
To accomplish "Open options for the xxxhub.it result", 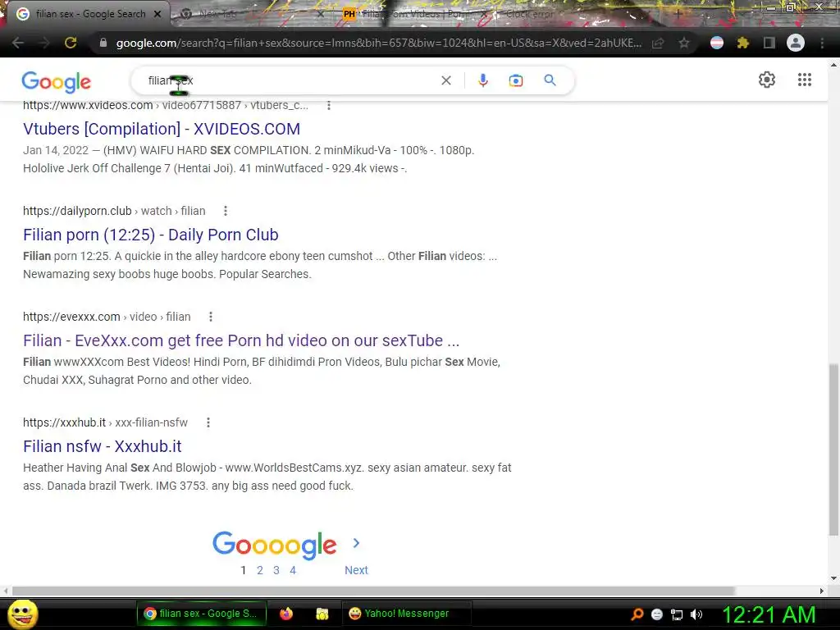I will click(208, 422).
